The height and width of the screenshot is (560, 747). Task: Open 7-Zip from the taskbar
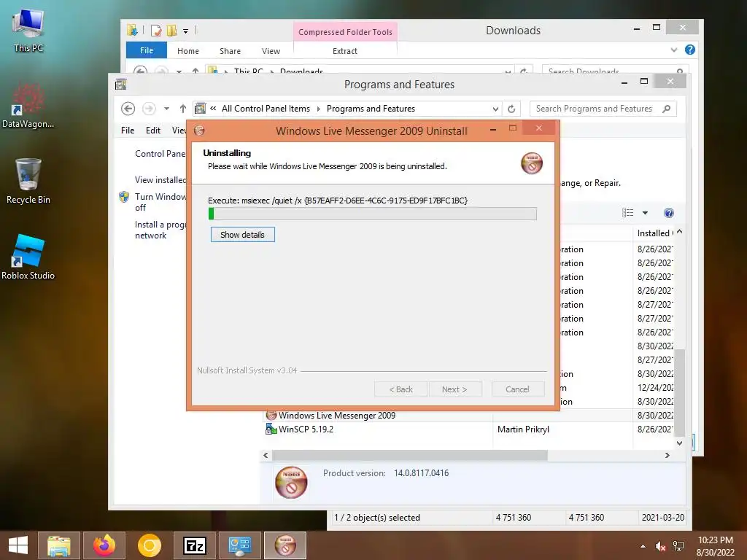[x=194, y=545]
